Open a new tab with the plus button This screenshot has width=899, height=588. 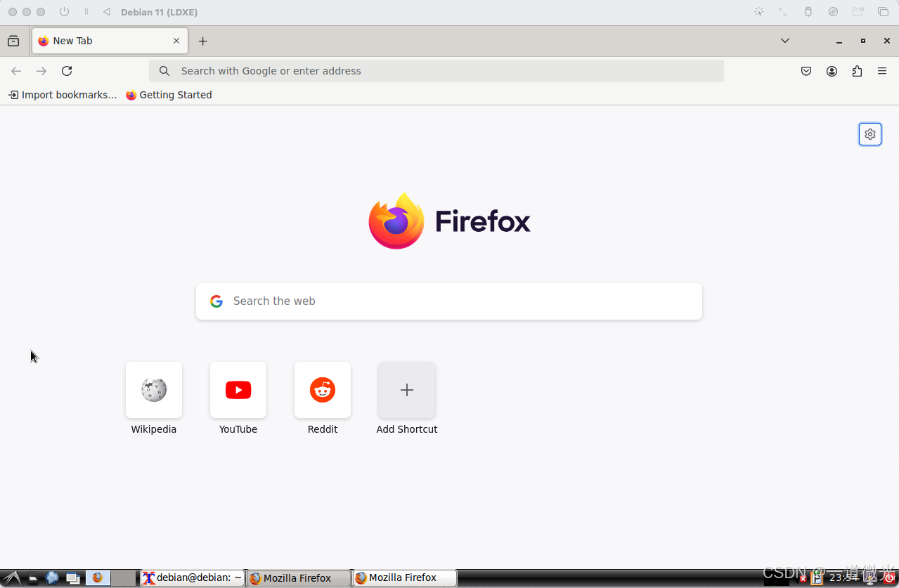coord(203,41)
